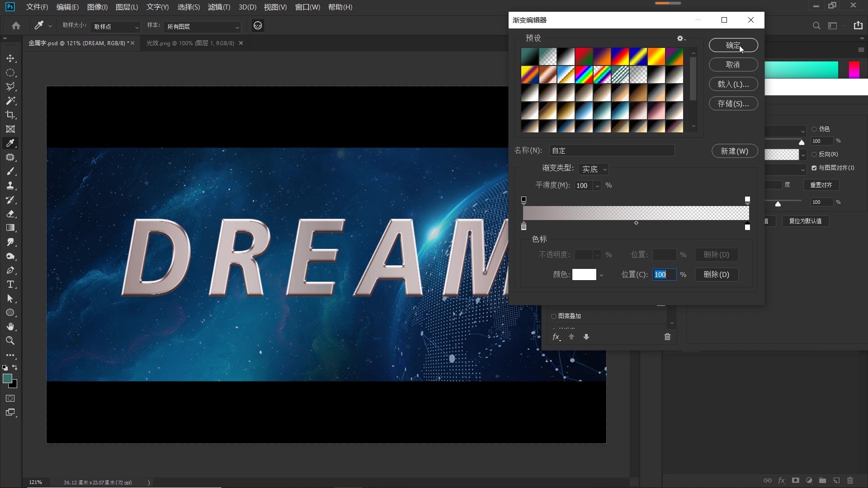The width and height of the screenshot is (868, 488).
Task: Open the 样本 所有图层 dropdown
Action: pos(202,27)
